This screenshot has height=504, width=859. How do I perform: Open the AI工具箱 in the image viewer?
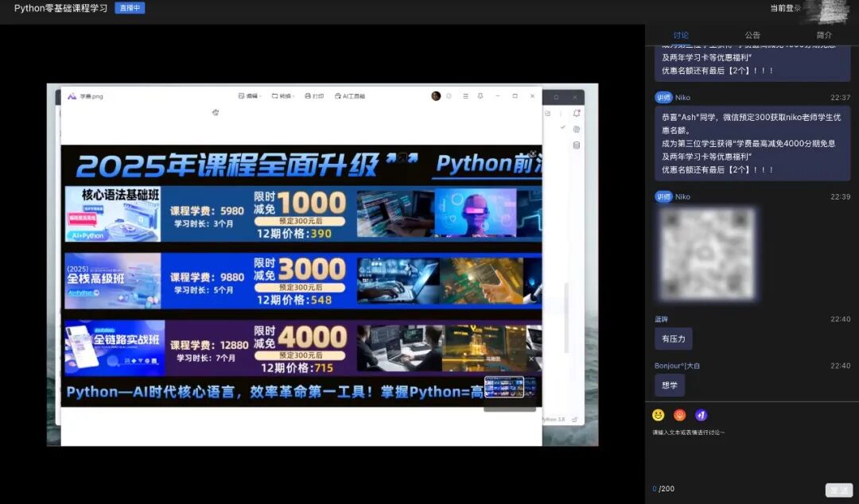pos(348,96)
